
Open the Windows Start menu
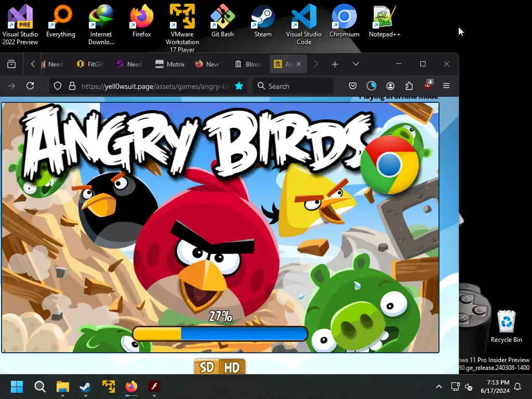17,387
